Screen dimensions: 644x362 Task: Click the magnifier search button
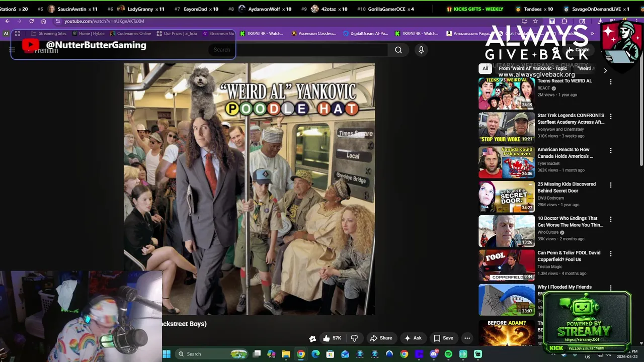(x=398, y=50)
